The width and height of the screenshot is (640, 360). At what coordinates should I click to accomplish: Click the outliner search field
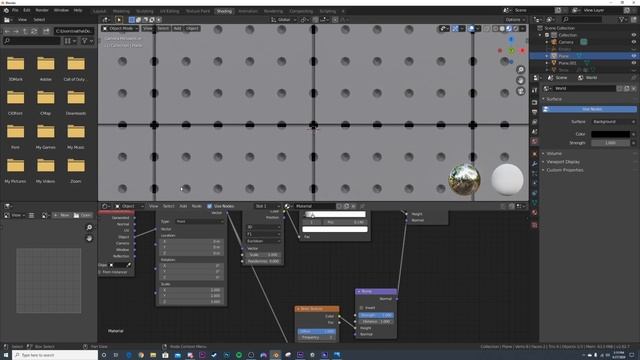point(581,20)
